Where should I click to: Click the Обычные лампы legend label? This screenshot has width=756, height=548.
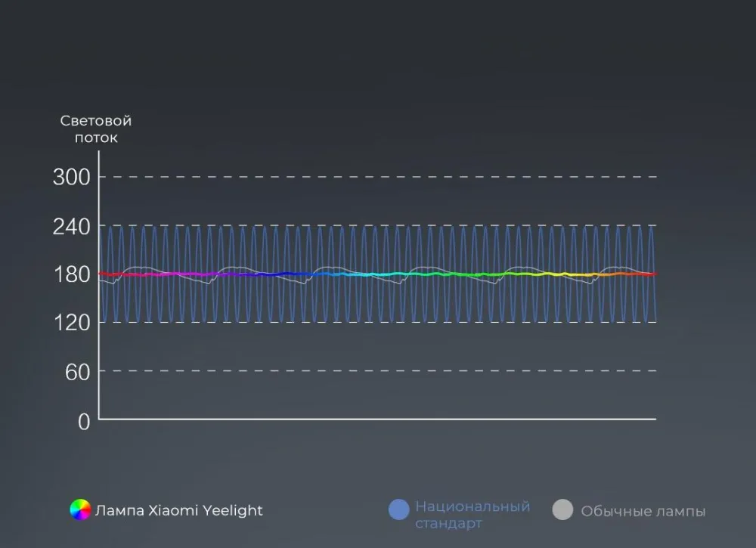(x=643, y=511)
